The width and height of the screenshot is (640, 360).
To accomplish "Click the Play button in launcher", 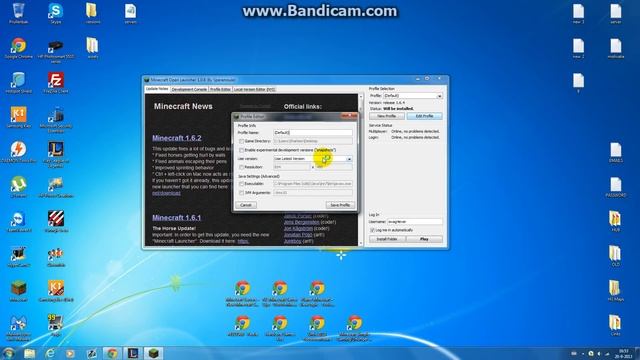I will pos(424,239).
